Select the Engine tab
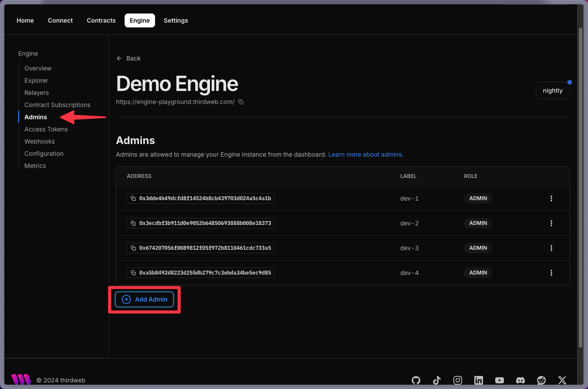 point(140,20)
